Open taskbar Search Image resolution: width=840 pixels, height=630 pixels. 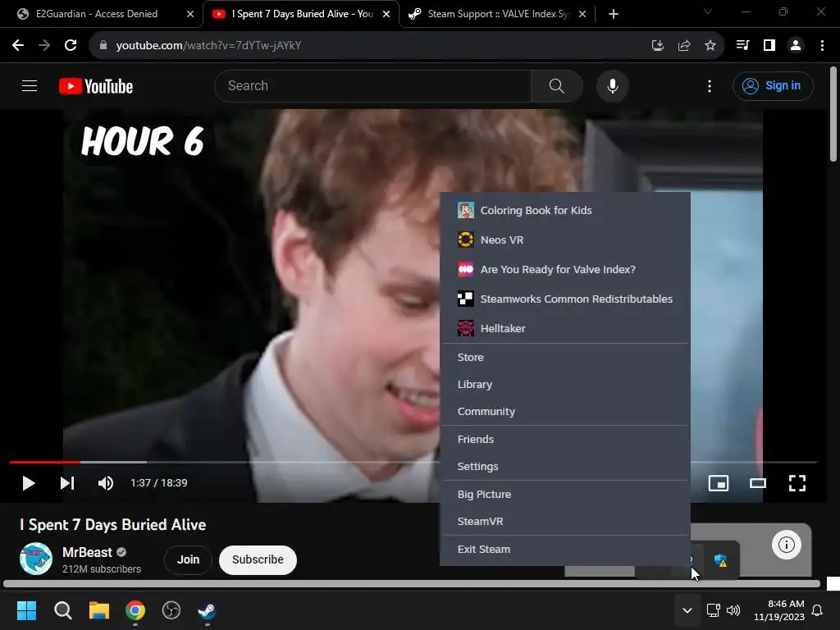pos(62,610)
